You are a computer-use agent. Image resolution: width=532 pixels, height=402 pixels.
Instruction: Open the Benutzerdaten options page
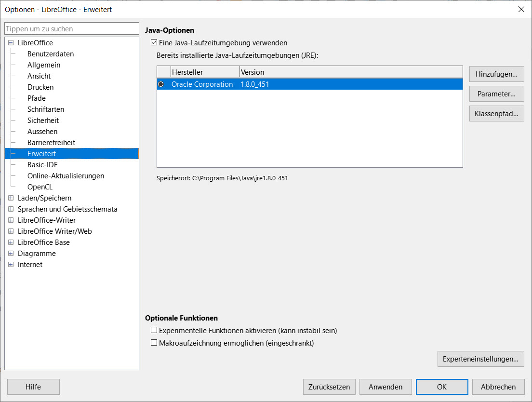(51, 54)
